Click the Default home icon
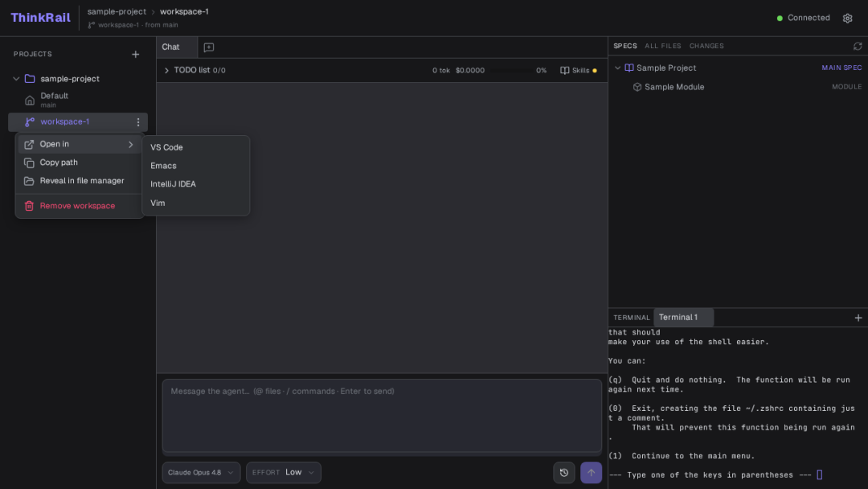This screenshot has height=489, width=868. (x=30, y=101)
